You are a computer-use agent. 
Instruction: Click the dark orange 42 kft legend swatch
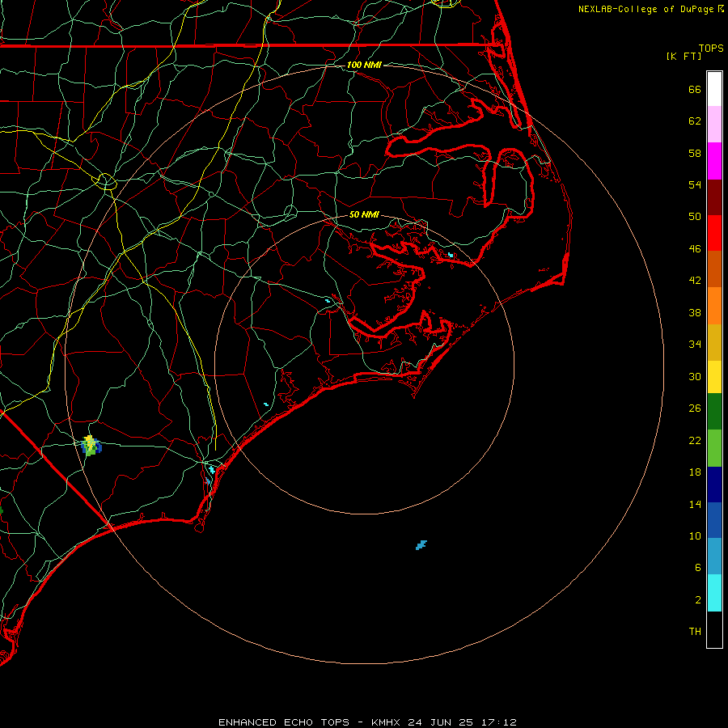click(x=714, y=269)
